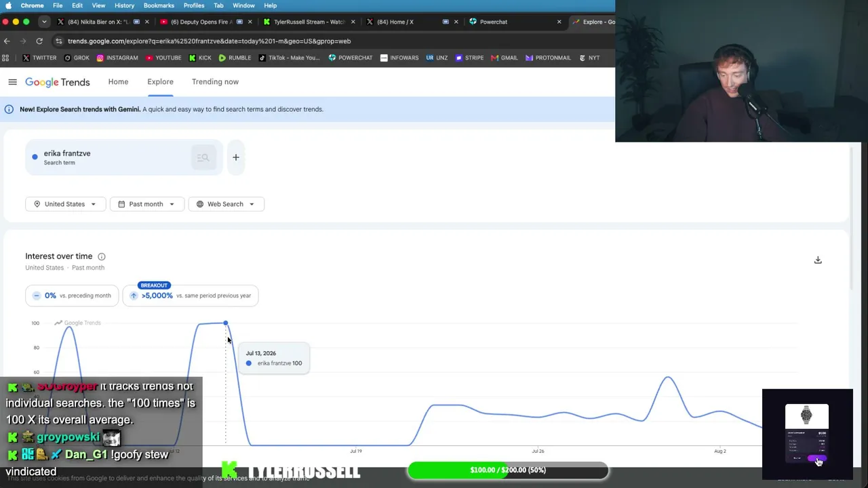
Task: Open the Chrome apps grid in bookmarks bar
Action: pos(6,58)
